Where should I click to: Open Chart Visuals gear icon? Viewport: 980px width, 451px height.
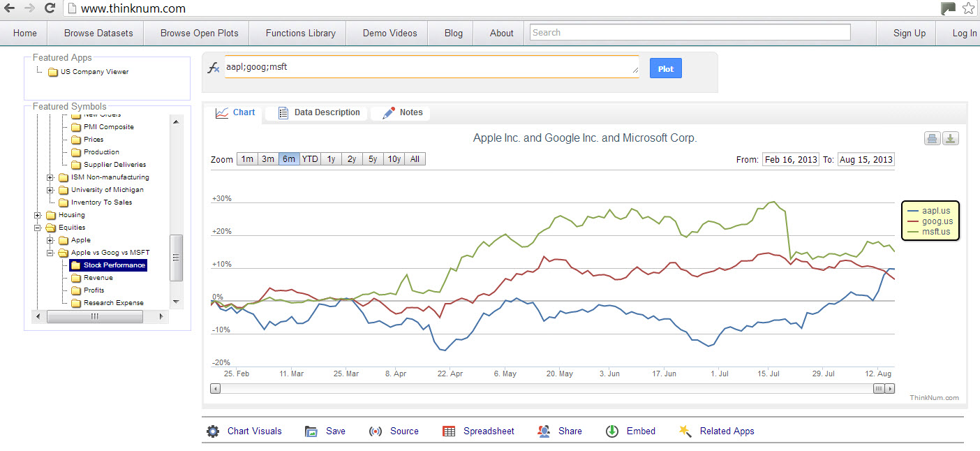pyautogui.click(x=213, y=431)
